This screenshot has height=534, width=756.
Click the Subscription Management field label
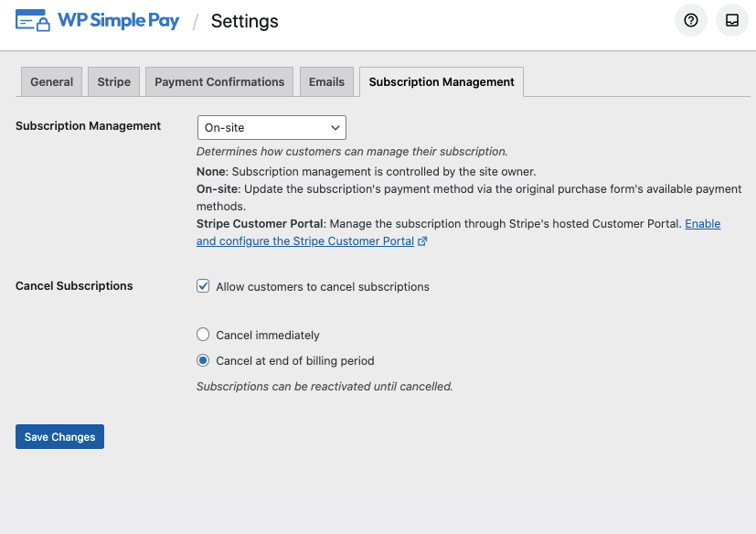(88, 126)
